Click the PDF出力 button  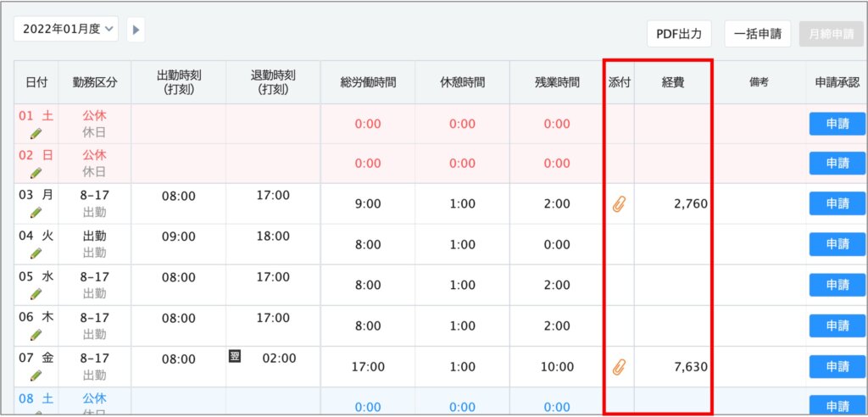click(x=679, y=34)
